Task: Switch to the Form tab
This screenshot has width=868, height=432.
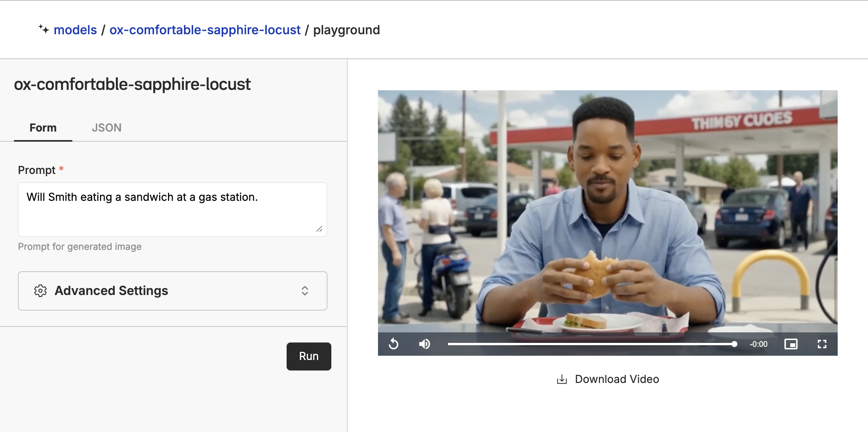Action: click(x=43, y=128)
